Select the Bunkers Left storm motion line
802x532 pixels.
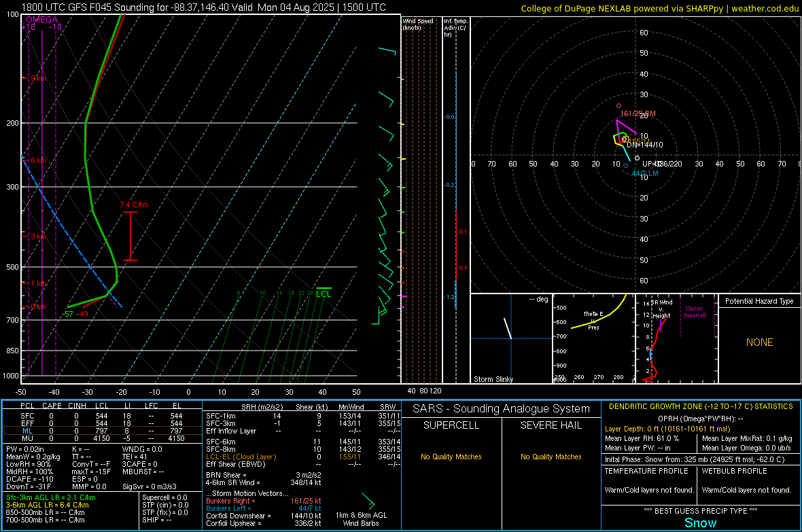pos(264,508)
